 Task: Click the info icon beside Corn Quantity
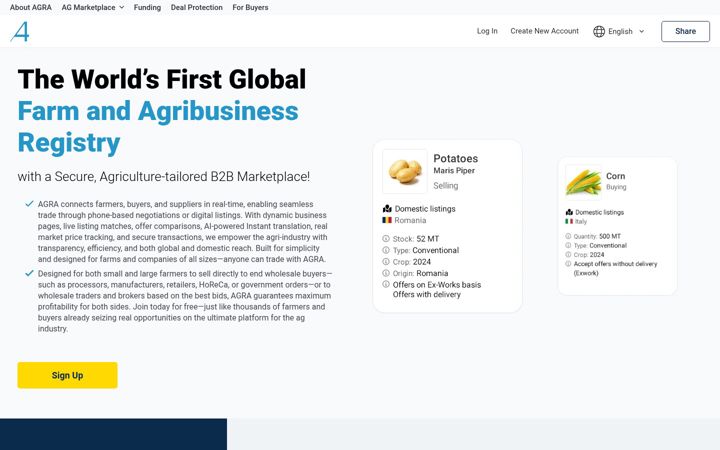[568, 236]
